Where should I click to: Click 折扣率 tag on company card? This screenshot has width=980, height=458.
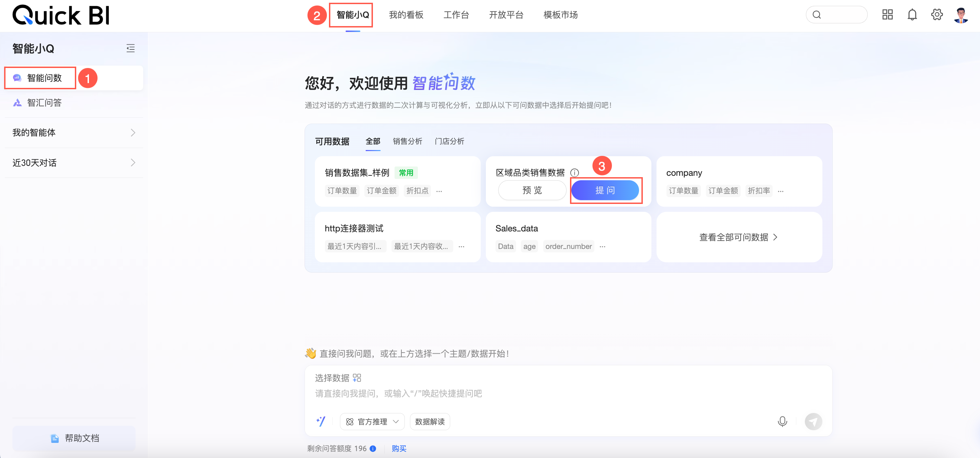759,191
